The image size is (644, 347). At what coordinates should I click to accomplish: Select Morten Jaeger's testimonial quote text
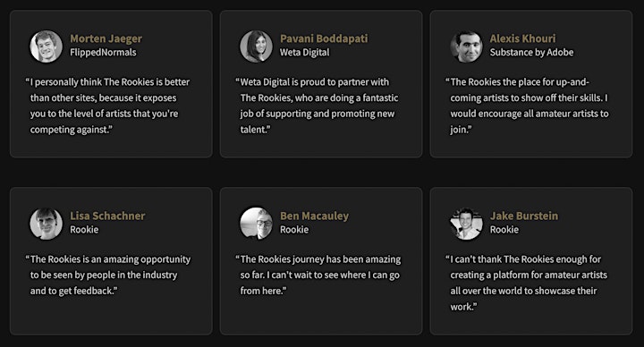point(107,106)
